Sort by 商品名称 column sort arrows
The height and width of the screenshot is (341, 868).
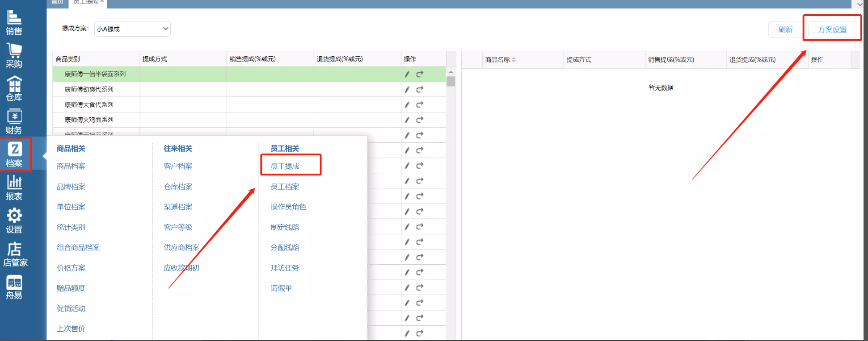coord(514,60)
